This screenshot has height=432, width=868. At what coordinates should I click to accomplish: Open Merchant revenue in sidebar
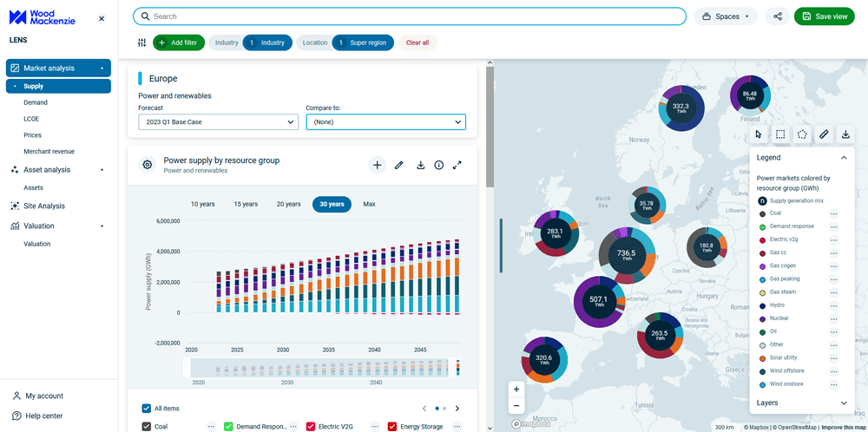tap(49, 151)
